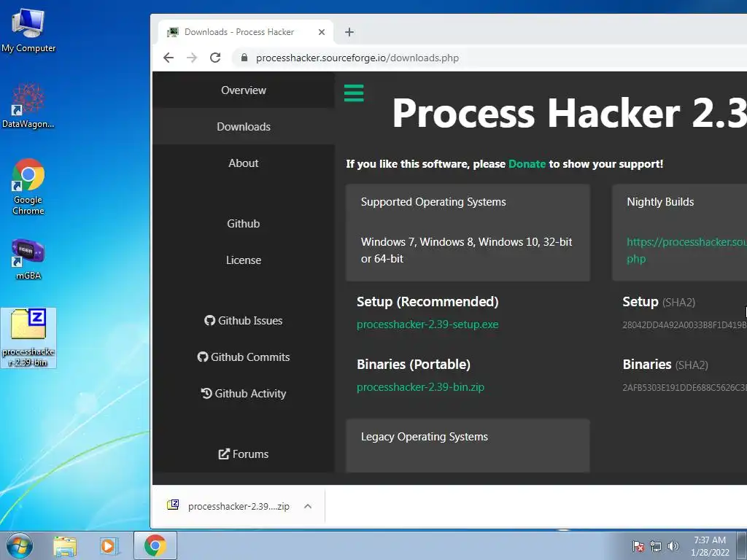
Task: Open a new browser tab
Action: point(349,32)
